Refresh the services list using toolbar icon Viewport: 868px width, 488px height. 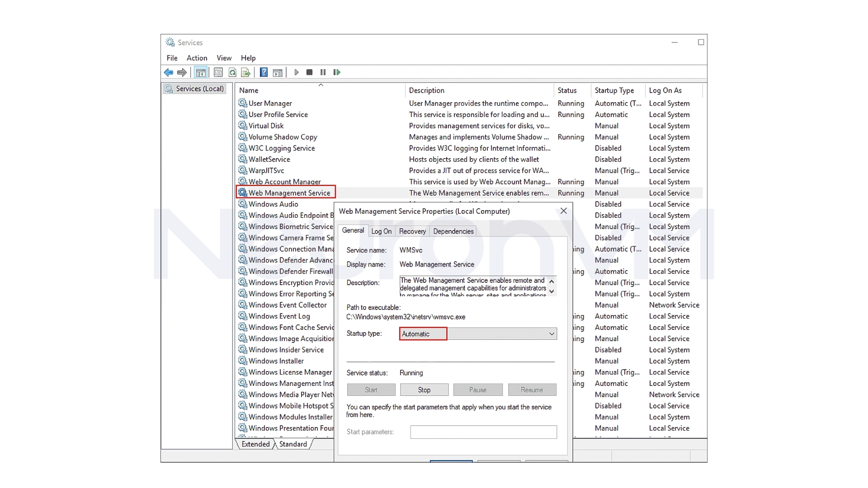(232, 72)
